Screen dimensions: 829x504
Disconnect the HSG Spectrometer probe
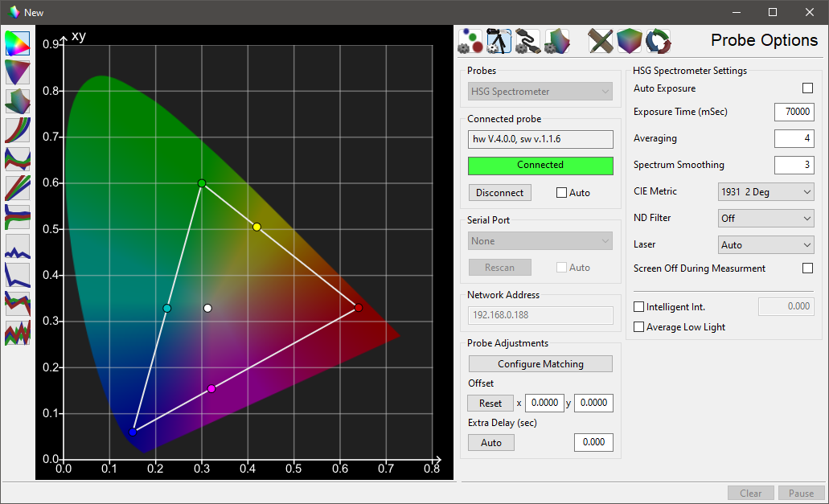(499, 192)
